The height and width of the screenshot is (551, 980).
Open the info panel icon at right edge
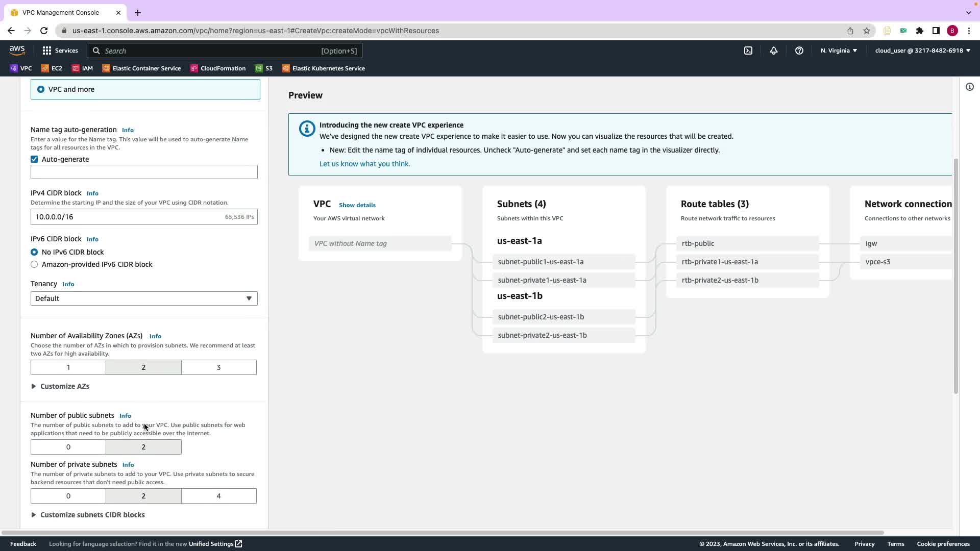pyautogui.click(x=969, y=87)
